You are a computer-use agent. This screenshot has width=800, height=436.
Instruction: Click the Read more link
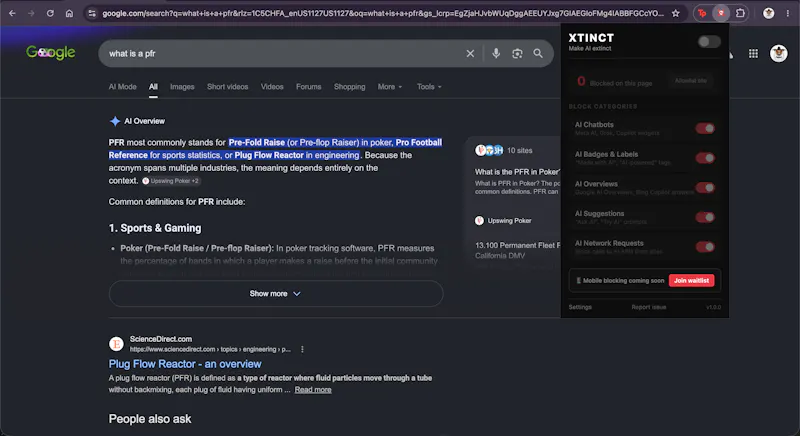(313, 390)
